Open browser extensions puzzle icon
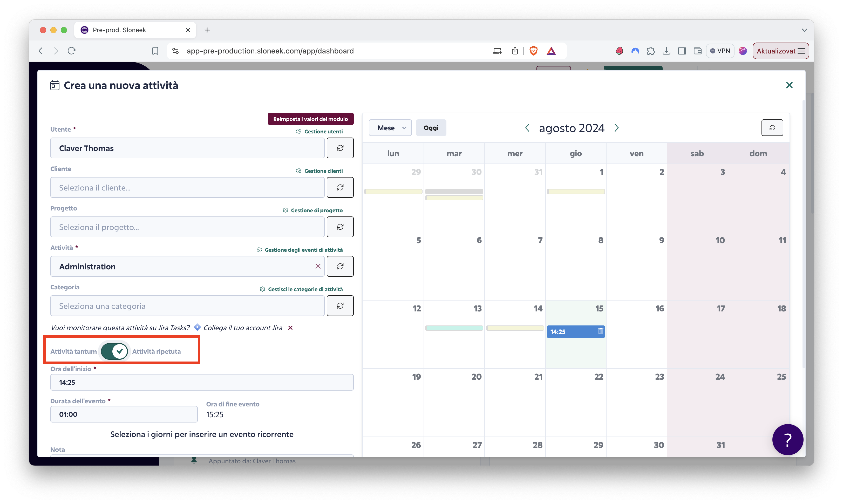 coord(651,51)
